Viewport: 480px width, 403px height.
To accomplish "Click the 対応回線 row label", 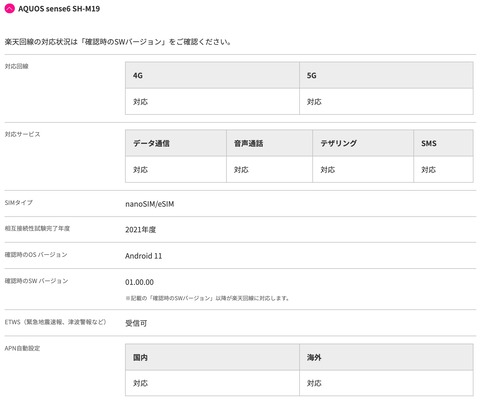I will click(x=17, y=66).
